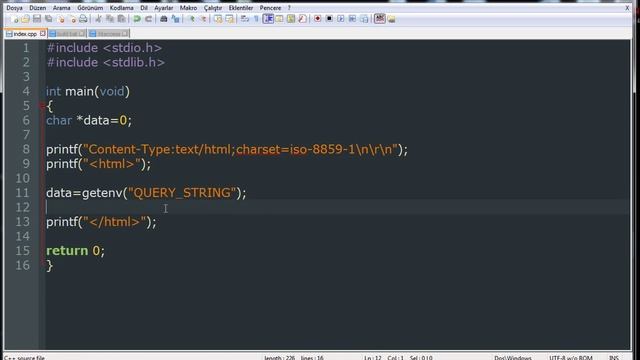Viewport: 640px width, 360px height.
Task: Click the user-defined language icon
Action: pyautogui.click(x=279, y=19)
